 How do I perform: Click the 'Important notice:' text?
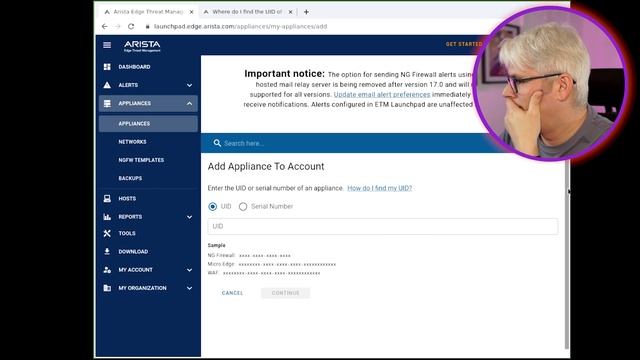pos(284,74)
